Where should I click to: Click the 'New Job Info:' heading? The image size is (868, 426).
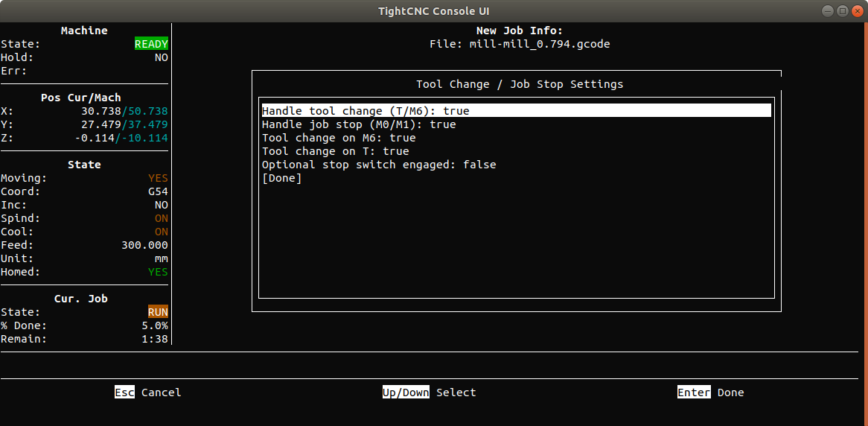(x=520, y=31)
